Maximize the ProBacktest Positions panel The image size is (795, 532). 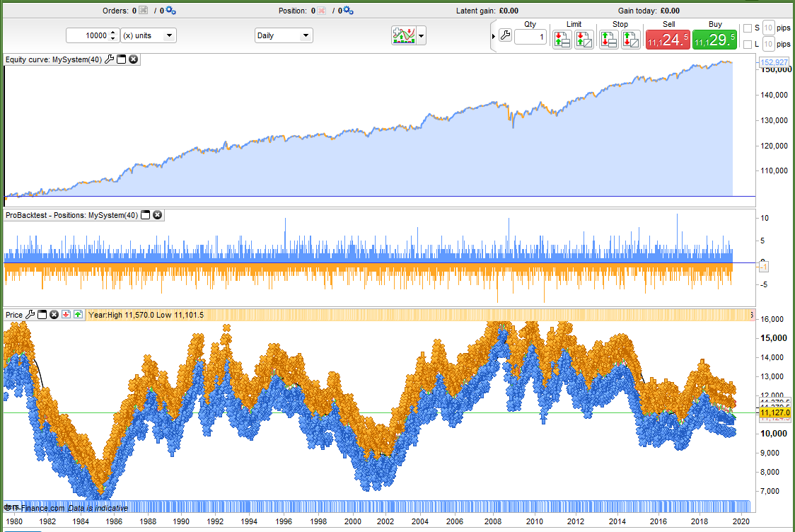[146, 215]
